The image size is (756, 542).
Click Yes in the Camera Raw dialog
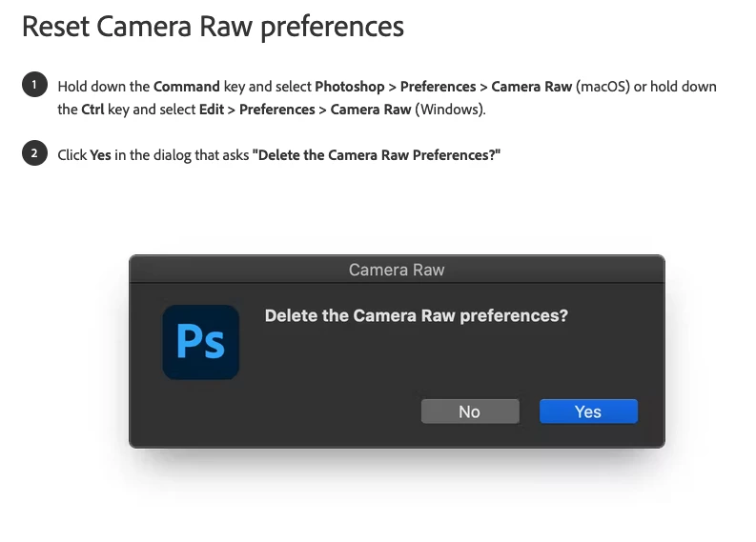coord(588,412)
